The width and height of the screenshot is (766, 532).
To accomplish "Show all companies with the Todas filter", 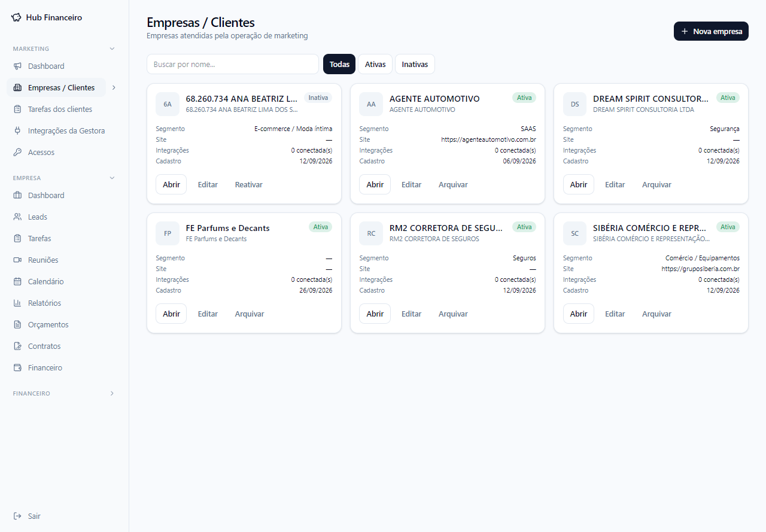I will pyautogui.click(x=339, y=64).
